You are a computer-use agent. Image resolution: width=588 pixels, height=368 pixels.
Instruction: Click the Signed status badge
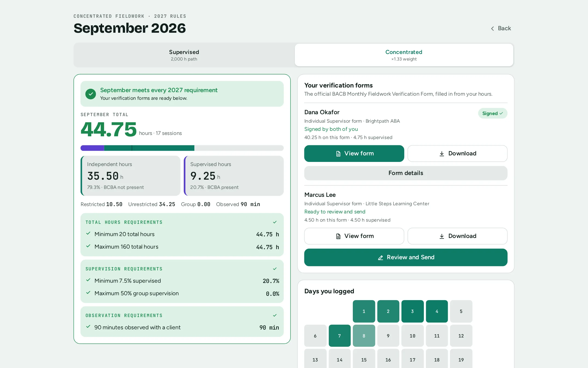493,113
